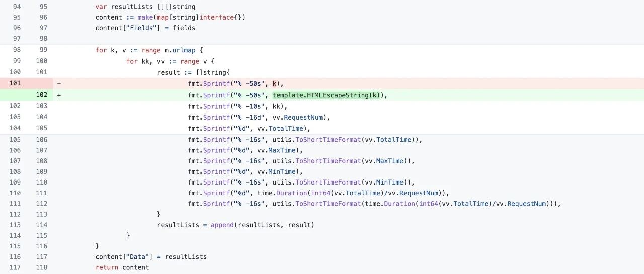Click the code 'fmt.Sprintf("%d", vv.MinTime),'
644x274 pixels.
246,171
